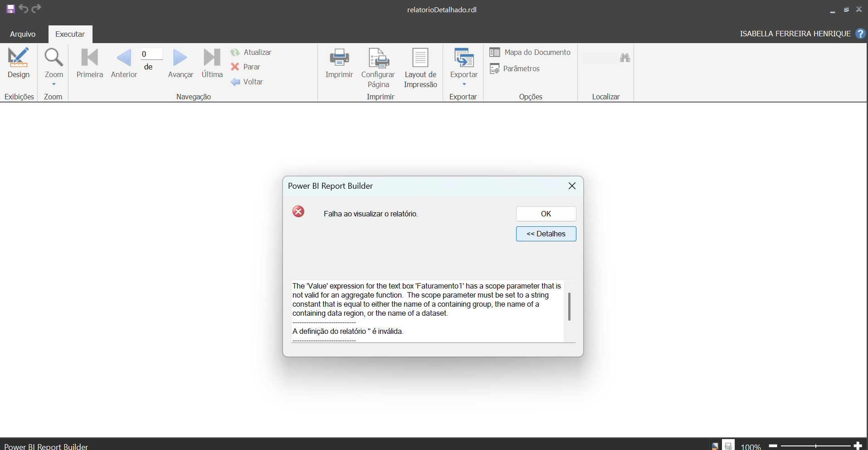Select the Executar ribbon tab
The image size is (868, 450).
tap(70, 34)
